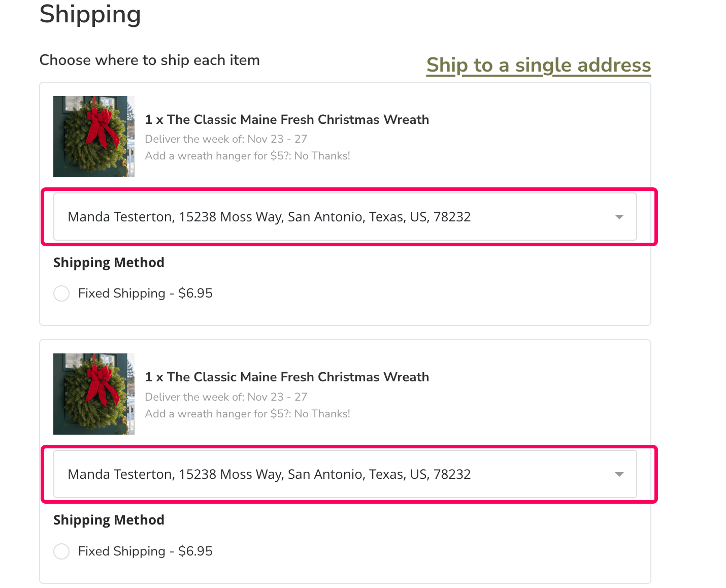This screenshot has width=726, height=588.
Task: Click the Choose where to ship each item text
Action: click(x=150, y=60)
